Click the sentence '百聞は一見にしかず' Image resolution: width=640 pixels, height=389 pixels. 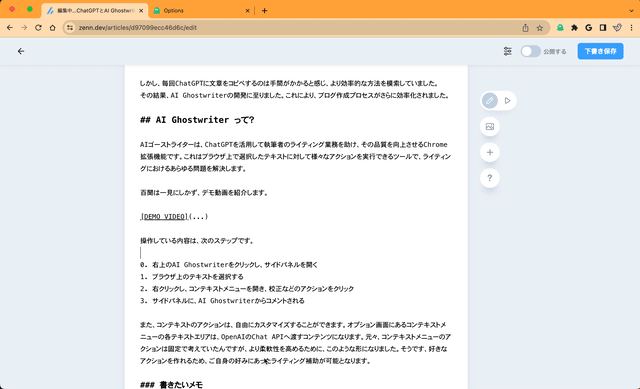204,193
